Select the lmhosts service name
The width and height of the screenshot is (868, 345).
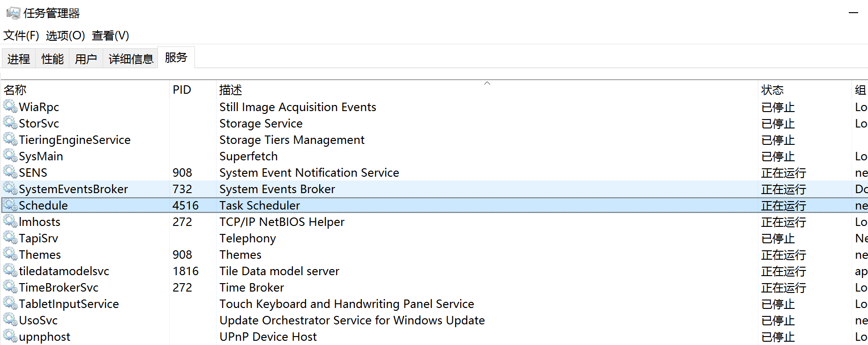click(39, 222)
